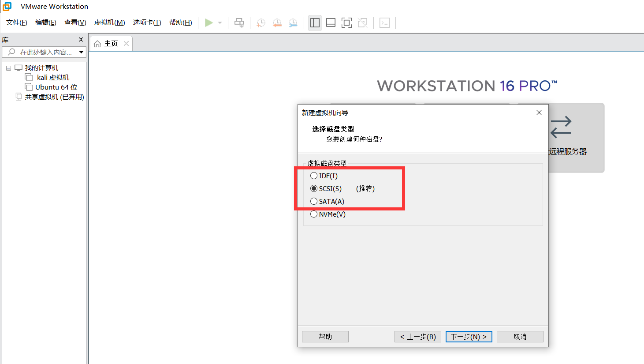Select the SATA(A) disk type

coord(328,202)
